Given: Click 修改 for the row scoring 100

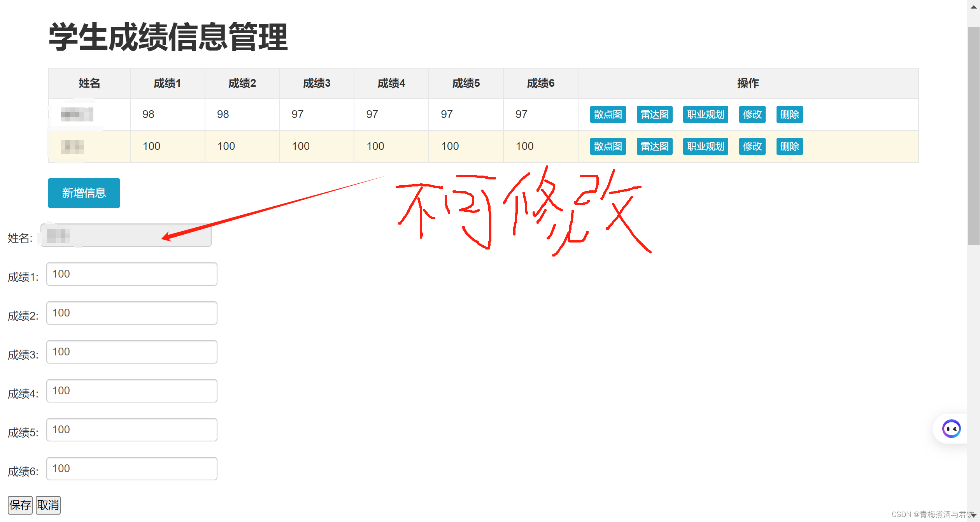Looking at the screenshot, I should 752,146.
